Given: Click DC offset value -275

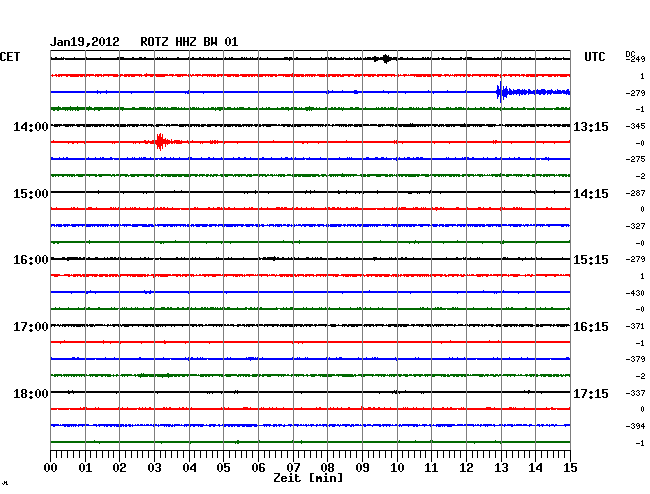Looking at the screenshot, I should click(635, 159).
